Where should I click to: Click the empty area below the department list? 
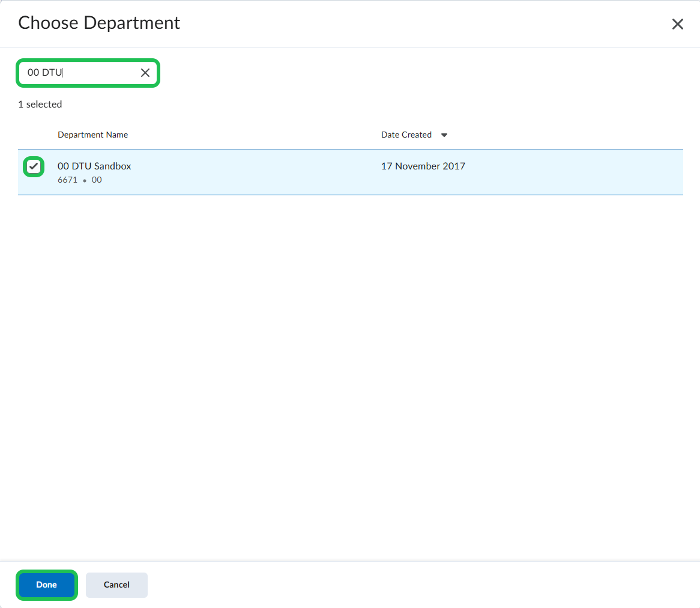pos(350,360)
